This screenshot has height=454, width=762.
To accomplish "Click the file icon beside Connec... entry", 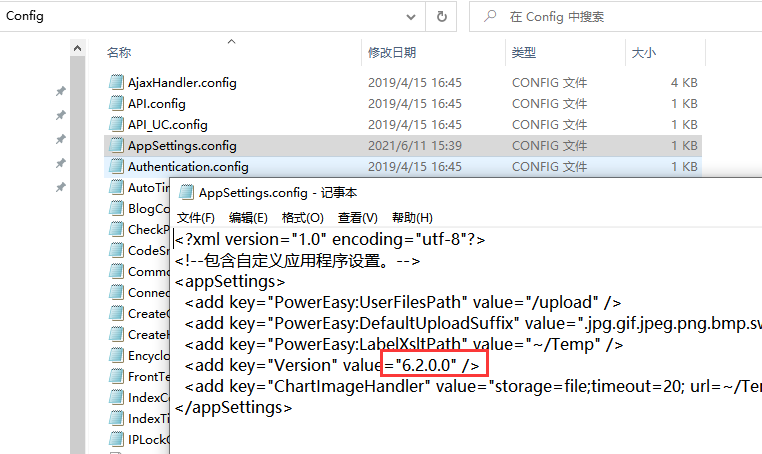I will 116,292.
